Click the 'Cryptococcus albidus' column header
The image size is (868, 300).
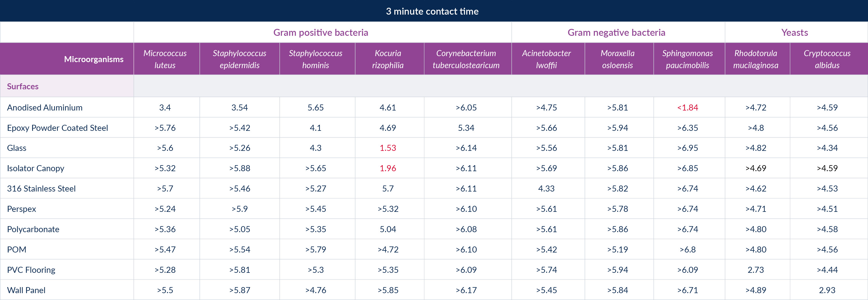827,59
